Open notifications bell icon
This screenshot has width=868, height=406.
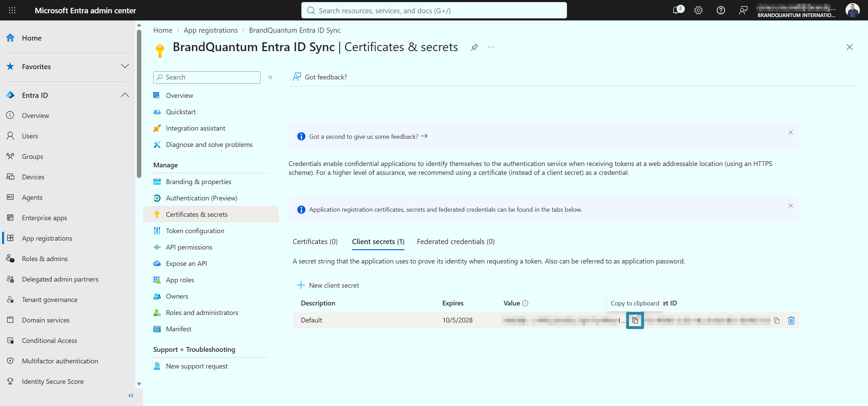[x=677, y=10]
